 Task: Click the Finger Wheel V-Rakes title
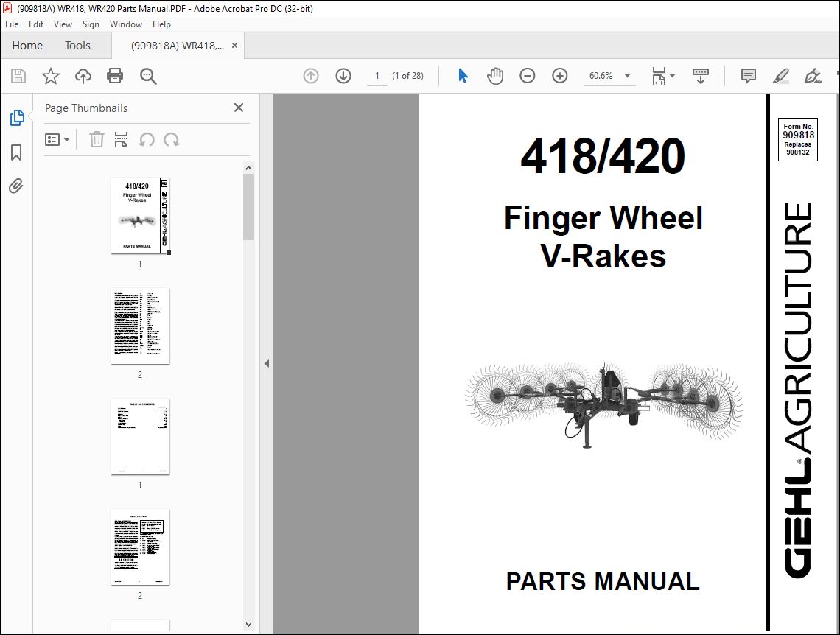point(603,236)
